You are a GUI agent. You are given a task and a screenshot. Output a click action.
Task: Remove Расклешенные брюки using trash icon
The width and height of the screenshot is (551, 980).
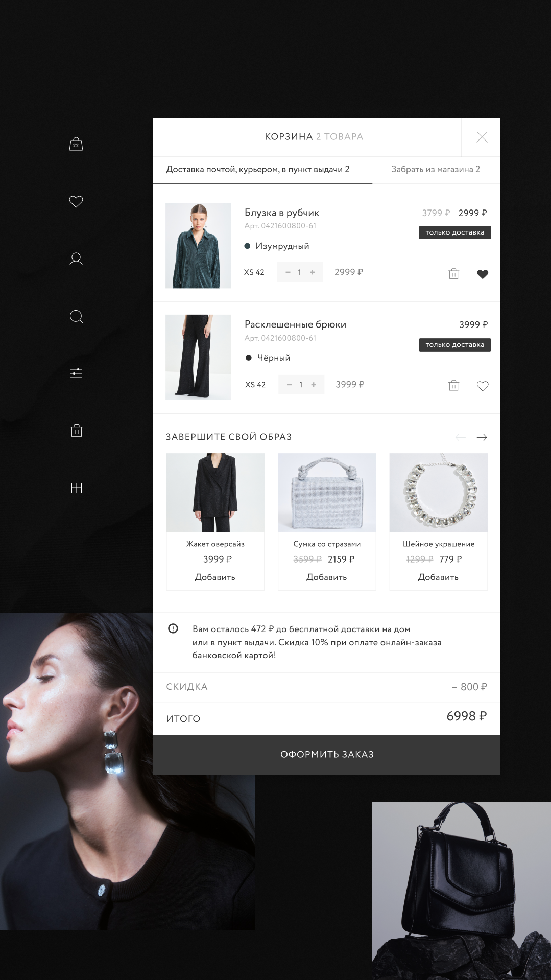pos(453,386)
